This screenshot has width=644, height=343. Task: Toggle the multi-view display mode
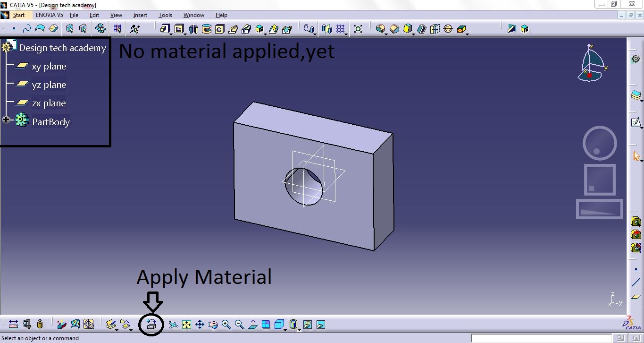pyautogui.click(x=266, y=325)
